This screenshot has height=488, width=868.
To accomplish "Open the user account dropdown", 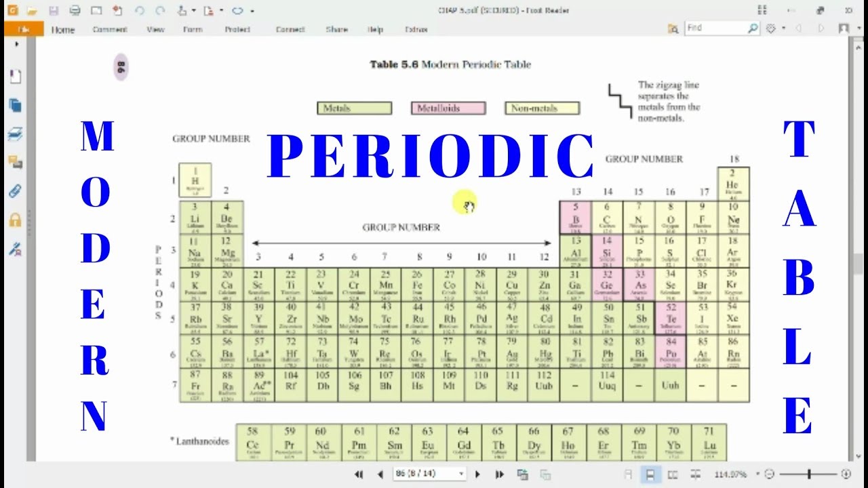I will point(859,28).
